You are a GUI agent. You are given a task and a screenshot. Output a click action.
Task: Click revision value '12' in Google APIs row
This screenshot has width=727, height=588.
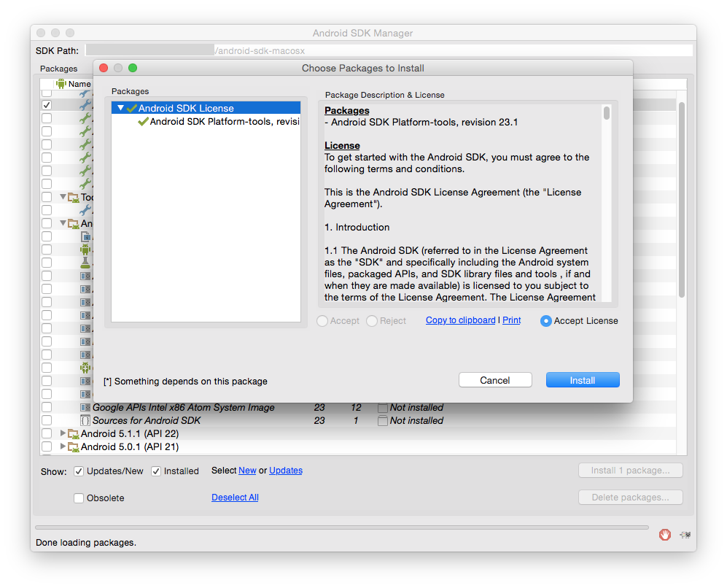[356, 408]
